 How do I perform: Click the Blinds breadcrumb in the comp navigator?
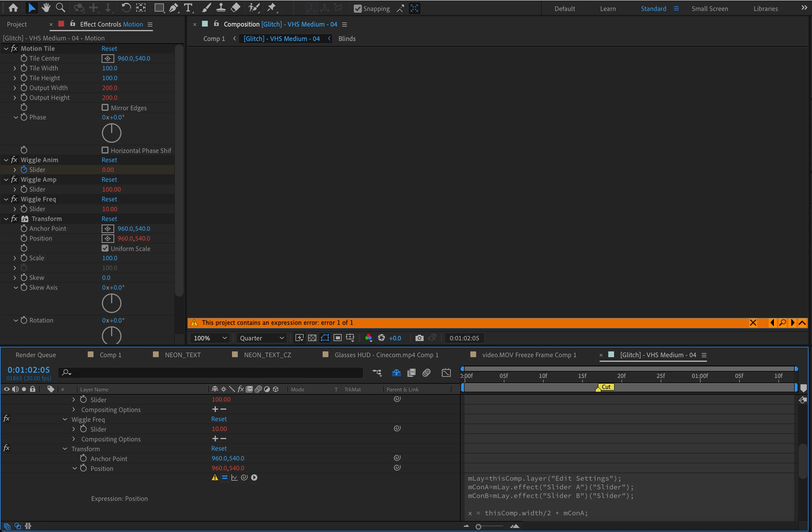(347, 39)
